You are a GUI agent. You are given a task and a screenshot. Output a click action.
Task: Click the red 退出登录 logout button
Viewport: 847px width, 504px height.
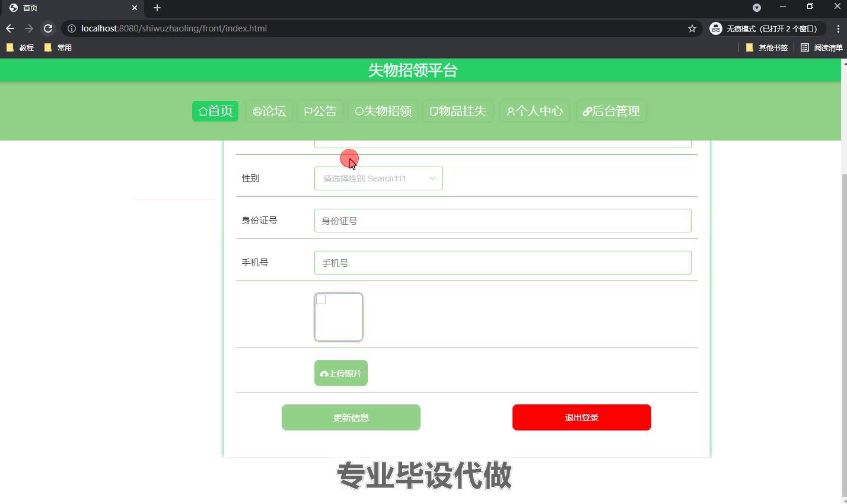pos(581,417)
